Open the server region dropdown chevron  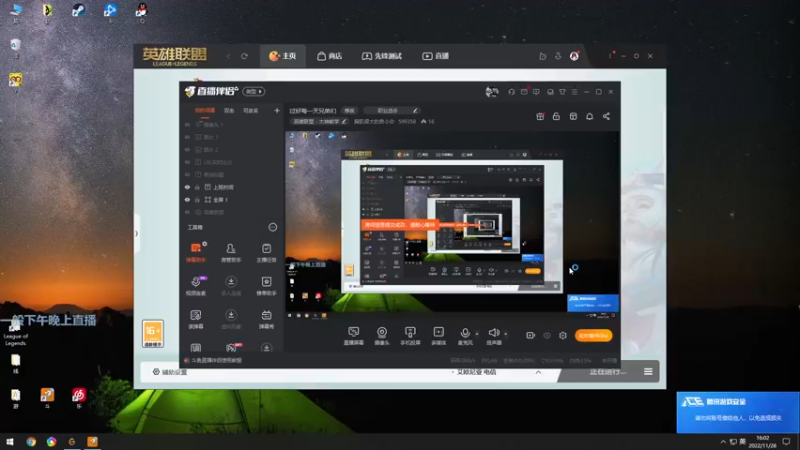(538, 372)
